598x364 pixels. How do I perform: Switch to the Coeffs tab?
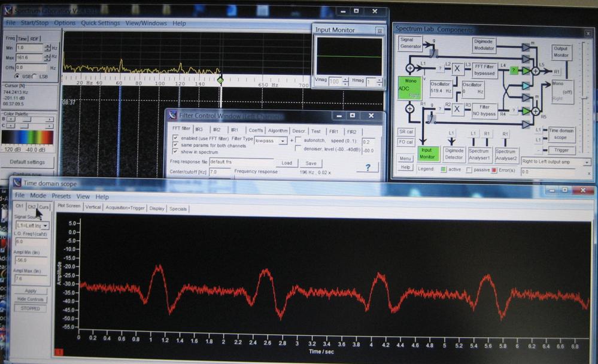[256, 130]
